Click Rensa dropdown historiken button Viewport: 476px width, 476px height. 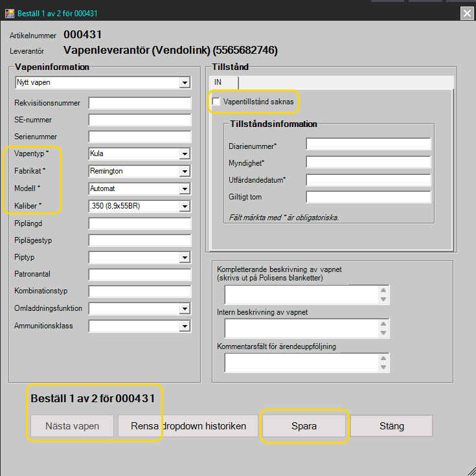pos(188,426)
